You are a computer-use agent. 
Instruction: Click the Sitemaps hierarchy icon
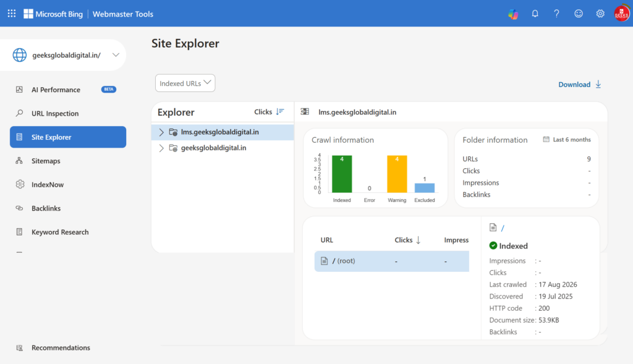pos(19,161)
